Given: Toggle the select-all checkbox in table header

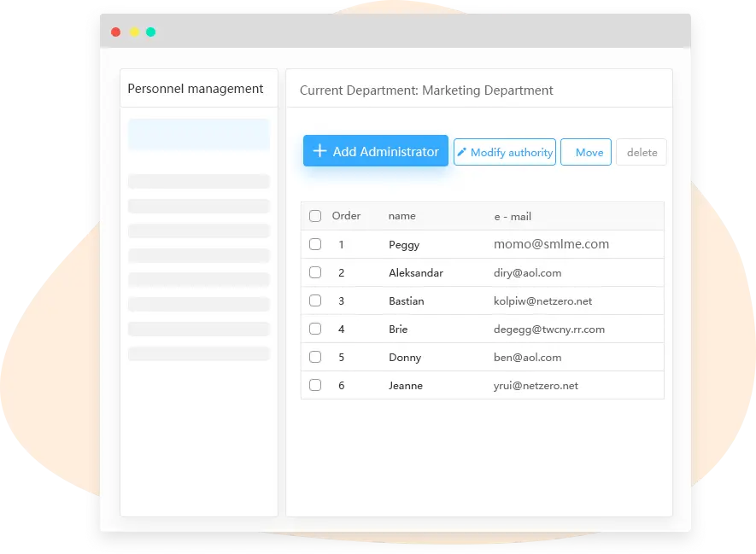Looking at the screenshot, I should click(x=315, y=216).
